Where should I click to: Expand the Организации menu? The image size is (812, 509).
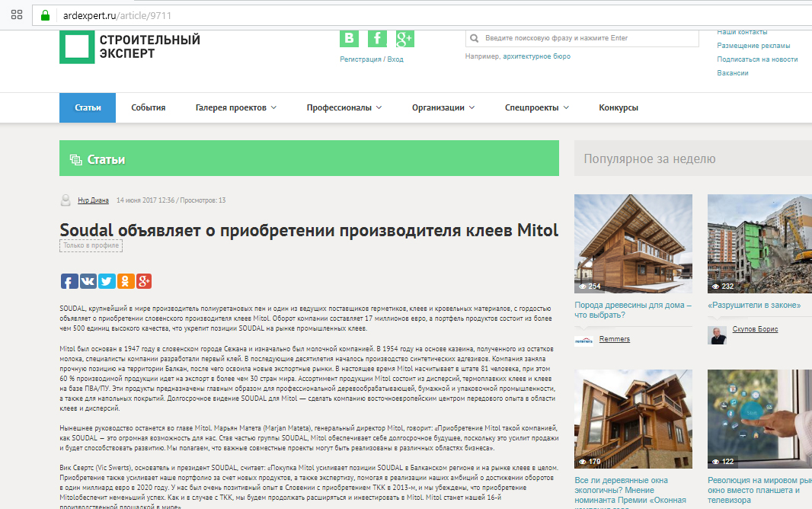443,107
